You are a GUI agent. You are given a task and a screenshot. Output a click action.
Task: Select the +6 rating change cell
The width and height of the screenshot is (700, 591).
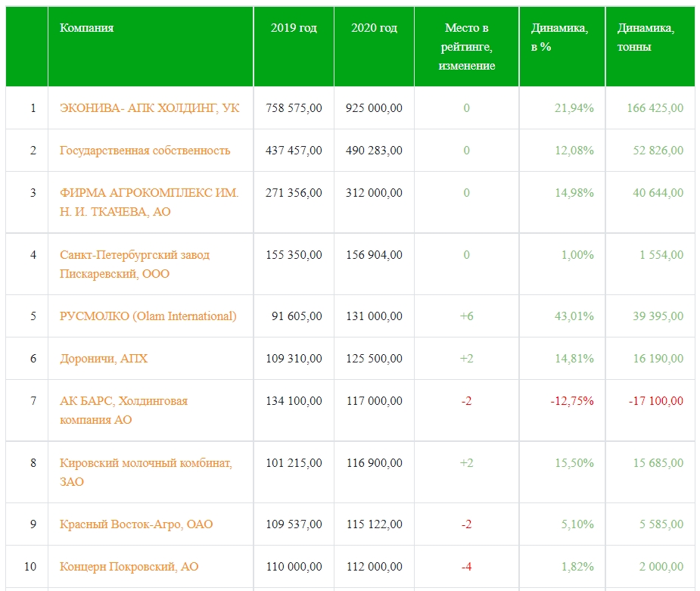tap(466, 316)
